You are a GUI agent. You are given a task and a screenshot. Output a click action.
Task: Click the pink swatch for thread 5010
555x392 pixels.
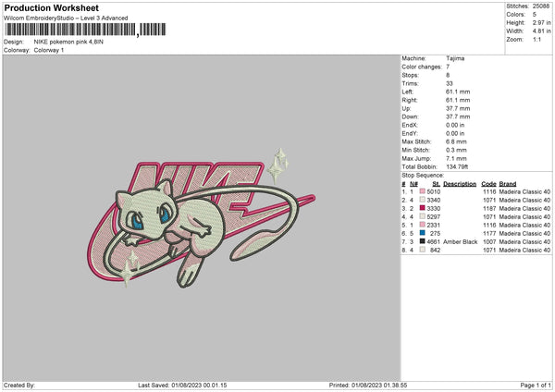click(x=423, y=191)
